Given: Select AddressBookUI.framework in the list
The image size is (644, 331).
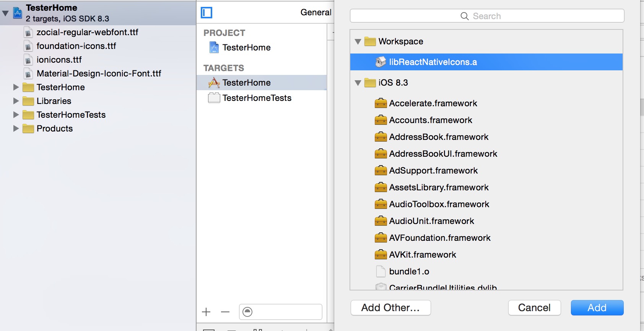Looking at the screenshot, I should coord(486,154).
